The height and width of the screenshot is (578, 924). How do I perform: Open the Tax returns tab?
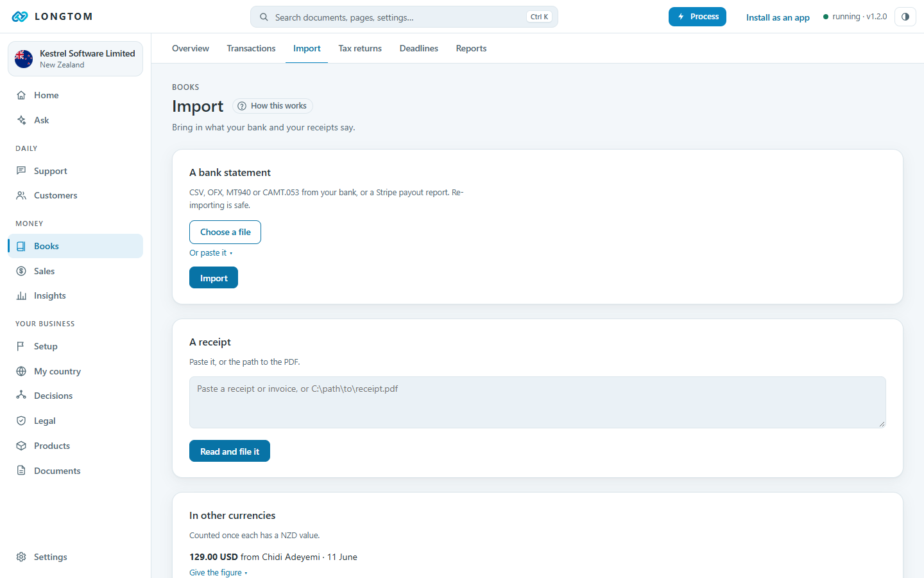click(360, 48)
